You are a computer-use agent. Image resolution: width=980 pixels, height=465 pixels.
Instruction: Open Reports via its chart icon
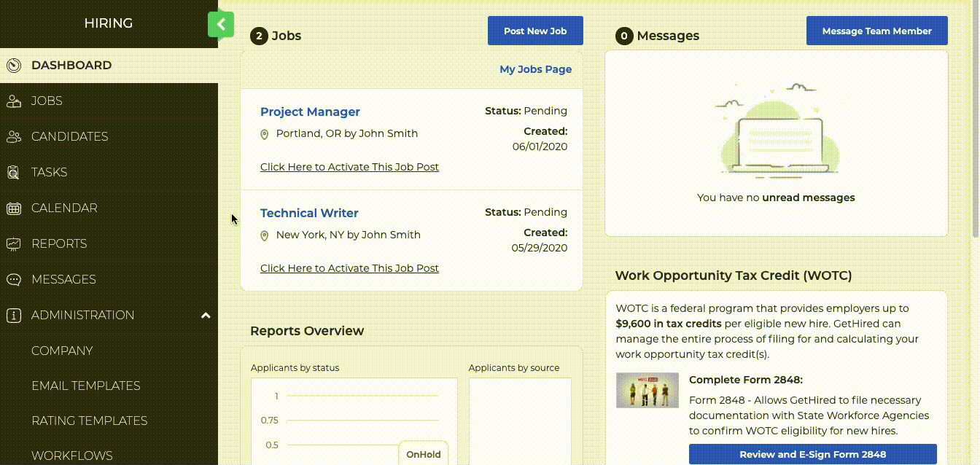[x=13, y=243]
